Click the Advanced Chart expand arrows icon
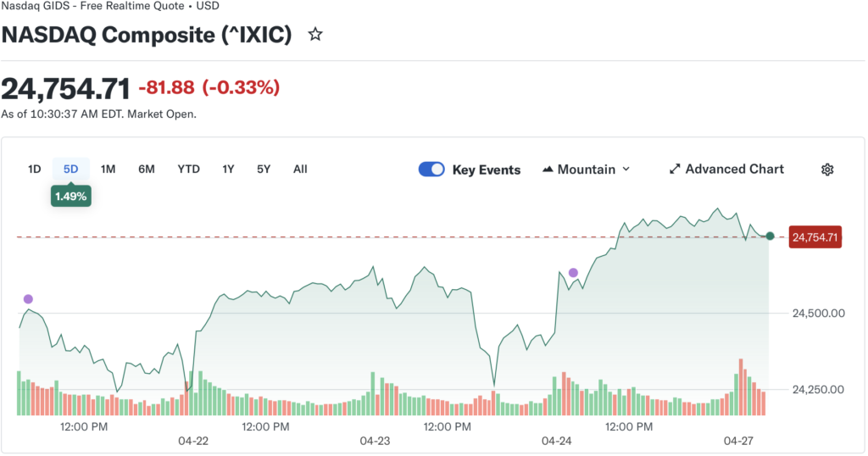The width and height of the screenshot is (868, 456). pyautogui.click(x=675, y=170)
